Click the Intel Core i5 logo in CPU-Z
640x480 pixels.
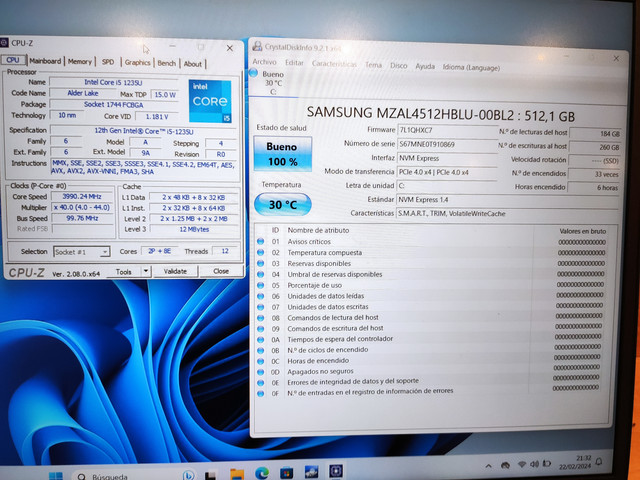210,101
